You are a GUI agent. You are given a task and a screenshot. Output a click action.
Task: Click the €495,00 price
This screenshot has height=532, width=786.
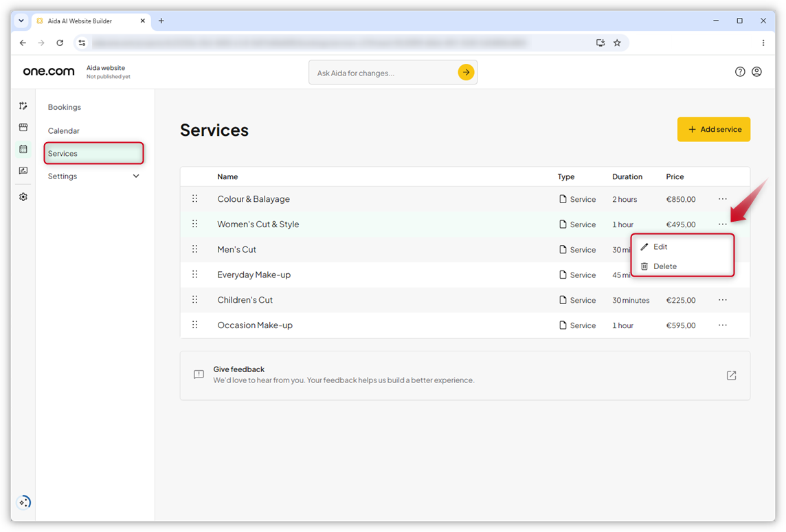coord(681,224)
